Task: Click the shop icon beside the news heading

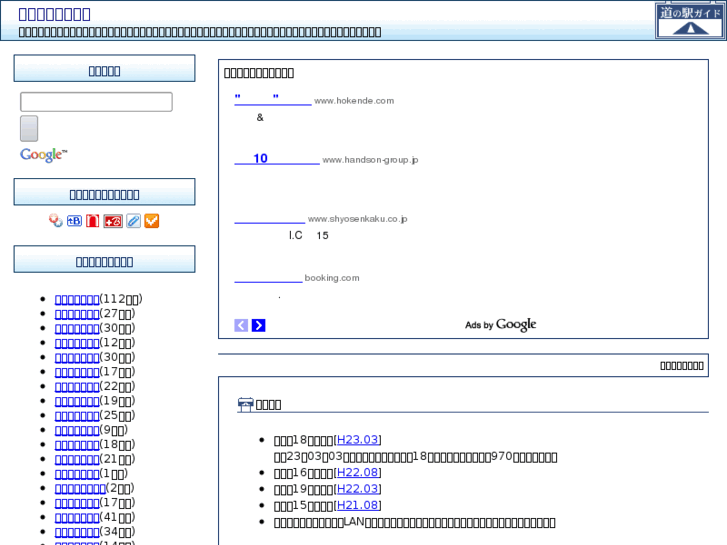Action: click(245, 404)
